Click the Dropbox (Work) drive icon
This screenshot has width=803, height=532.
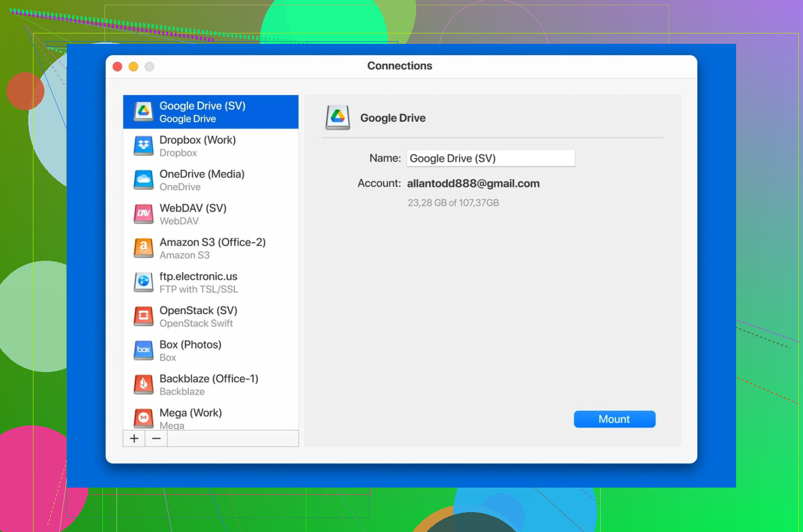click(143, 146)
